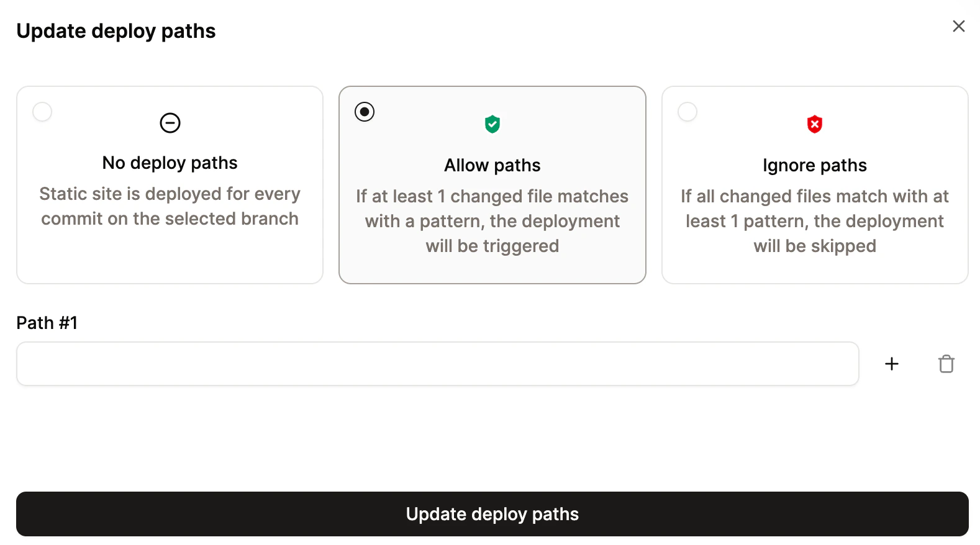This screenshot has width=980, height=545.
Task: Click the Path #1 label
Action: pyautogui.click(x=47, y=323)
